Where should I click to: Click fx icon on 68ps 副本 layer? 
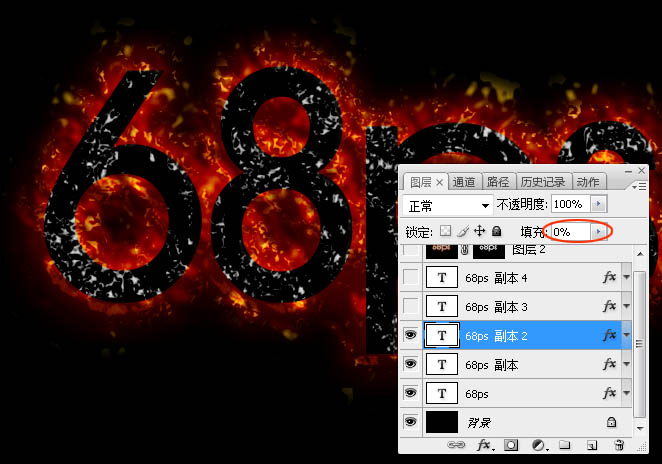click(609, 364)
